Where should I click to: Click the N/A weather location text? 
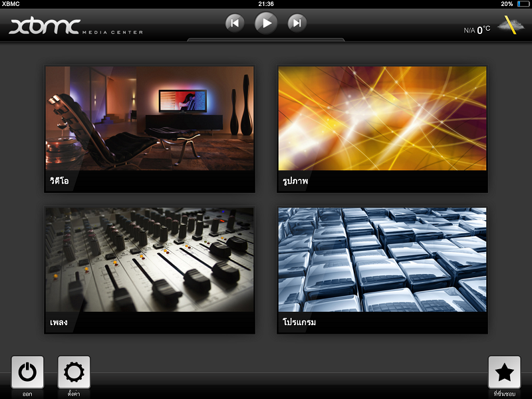tap(469, 31)
